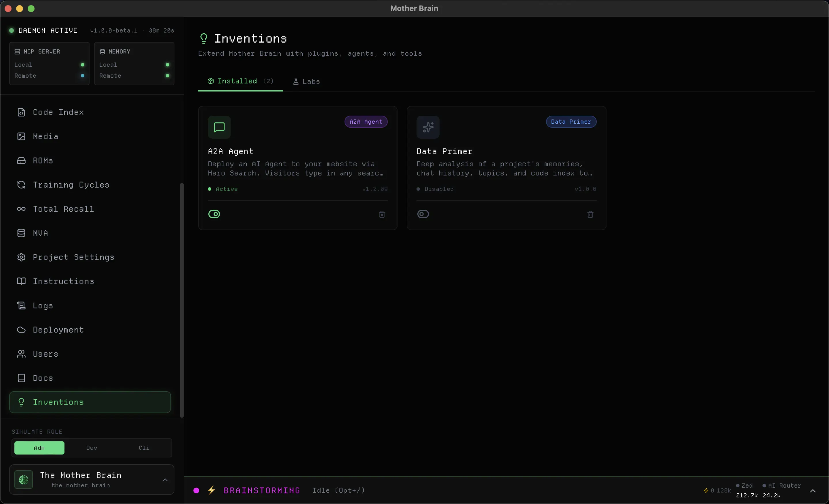Viewport: 829px width, 504px height.
Task: Click the Instructions book icon
Action: (21, 281)
